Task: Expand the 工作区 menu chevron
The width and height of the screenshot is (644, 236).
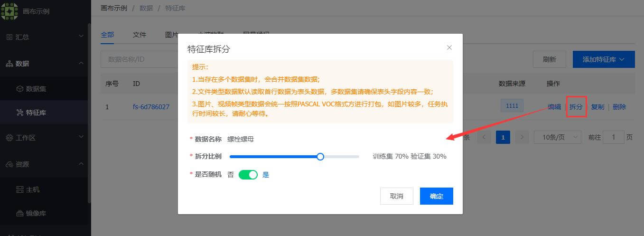Action: click(81, 137)
